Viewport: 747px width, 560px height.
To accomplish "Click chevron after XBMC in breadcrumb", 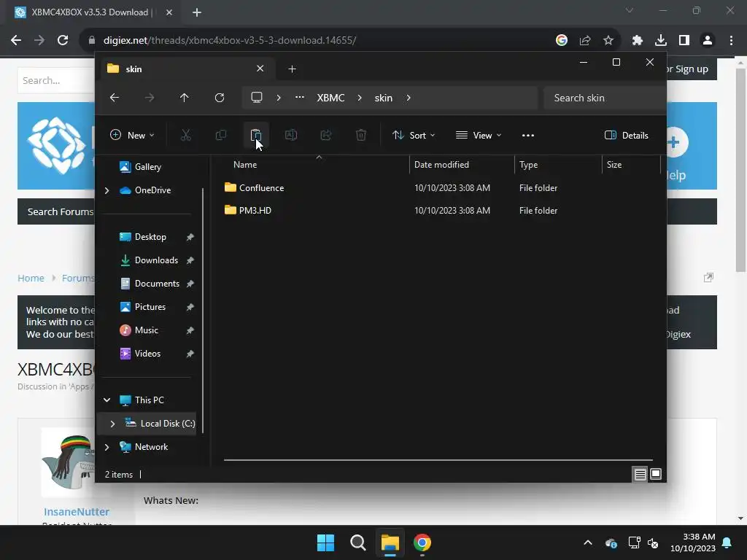I will tap(360, 98).
